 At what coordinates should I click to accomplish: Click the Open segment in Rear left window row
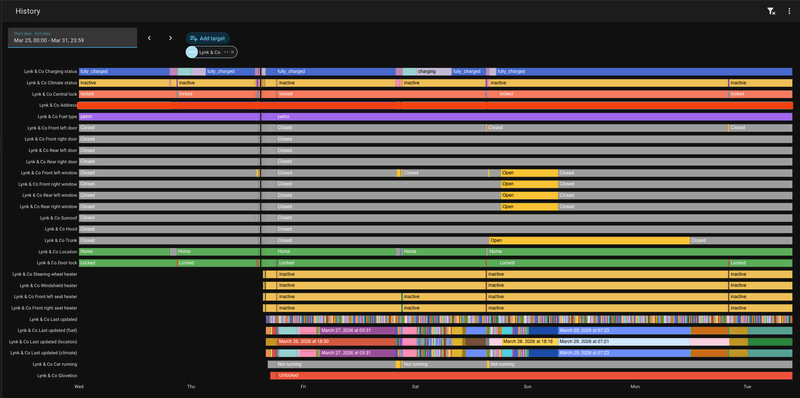click(x=529, y=195)
